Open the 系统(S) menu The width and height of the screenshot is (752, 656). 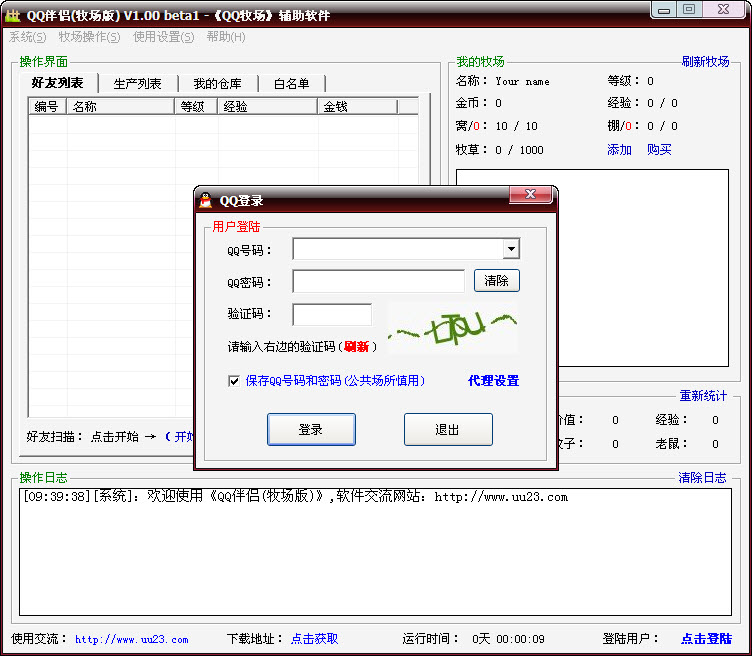point(28,37)
